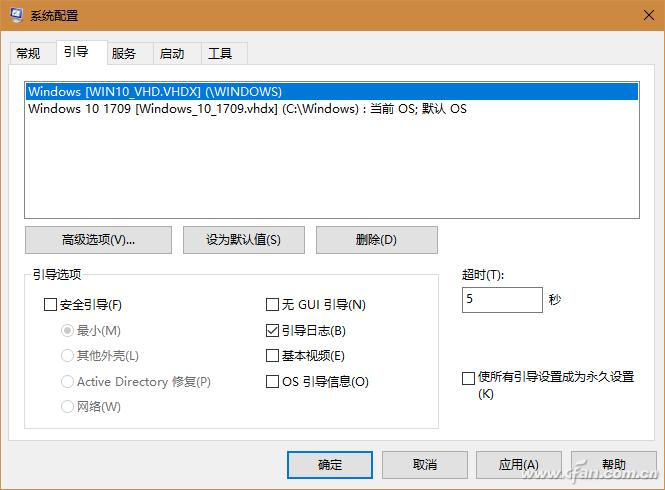This screenshot has width=665, height=490.
Task: Click 设为默认值(S) button
Action: click(243, 240)
